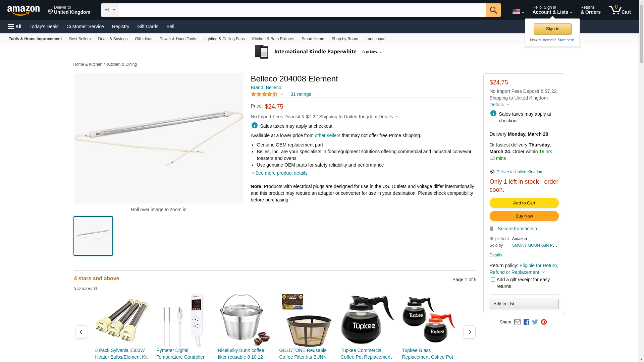The width and height of the screenshot is (644, 362).
Task: Share the product on Twitter
Action: pyautogui.click(x=535, y=322)
